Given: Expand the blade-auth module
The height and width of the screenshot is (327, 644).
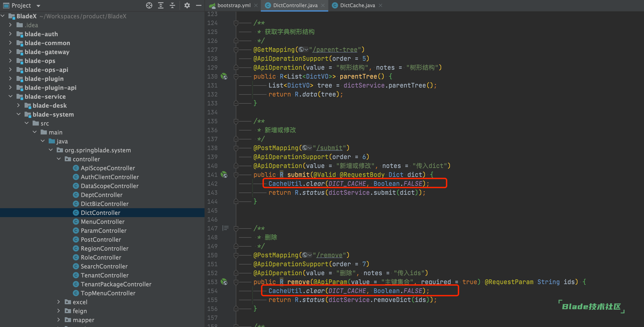Looking at the screenshot, I should tap(10, 34).
